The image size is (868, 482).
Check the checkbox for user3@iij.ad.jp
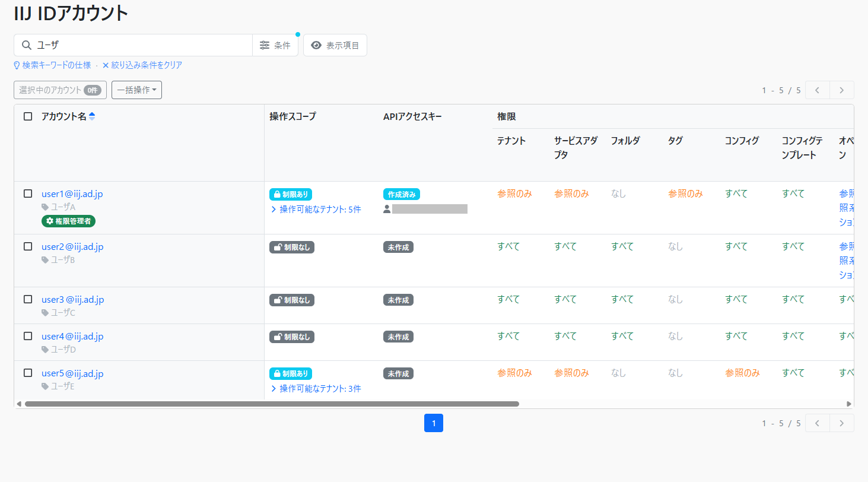point(28,299)
